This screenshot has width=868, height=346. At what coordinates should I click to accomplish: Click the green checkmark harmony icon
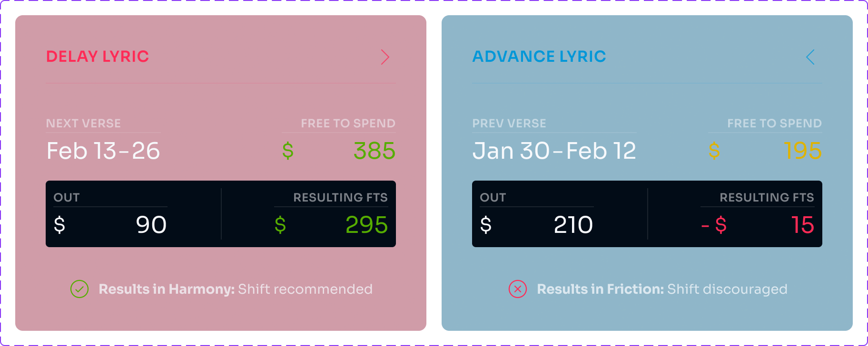tap(79, 289)
